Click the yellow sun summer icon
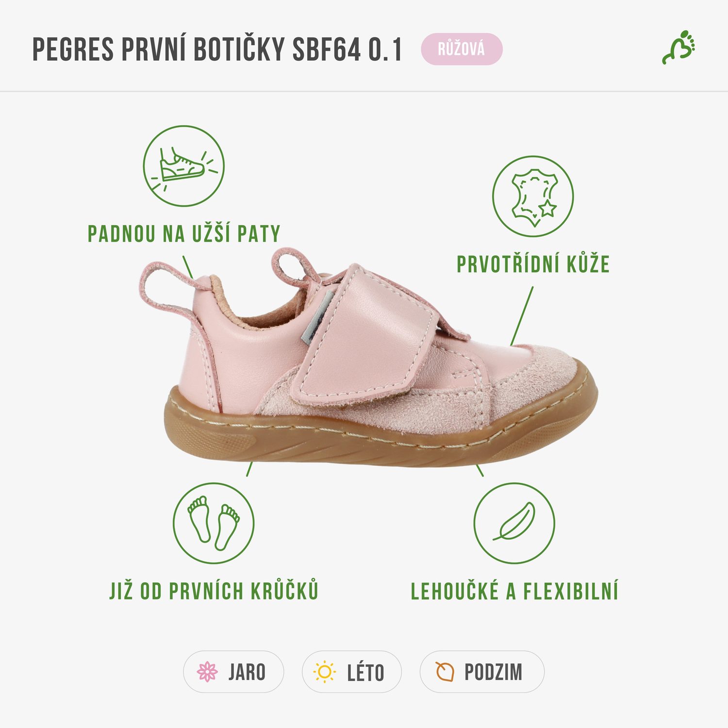Viewport: 728px width, 728px height. click(x=325, y=672)
